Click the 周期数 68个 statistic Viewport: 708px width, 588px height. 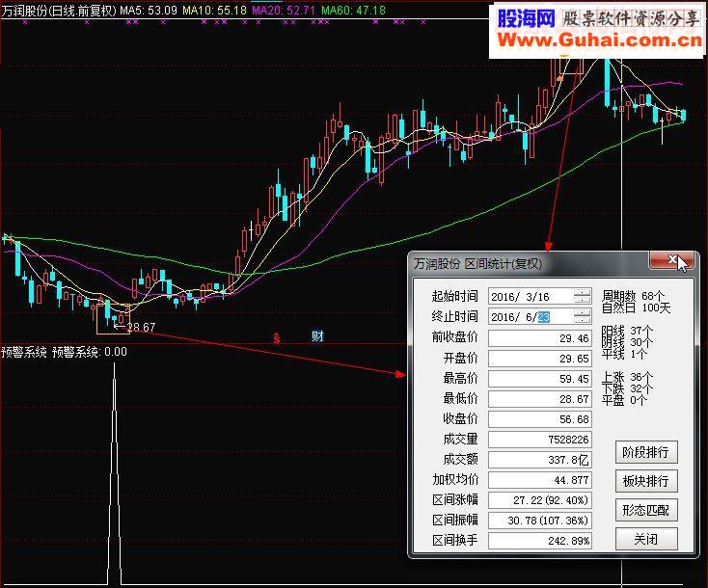pyautogui.click(x=633, y=296)
